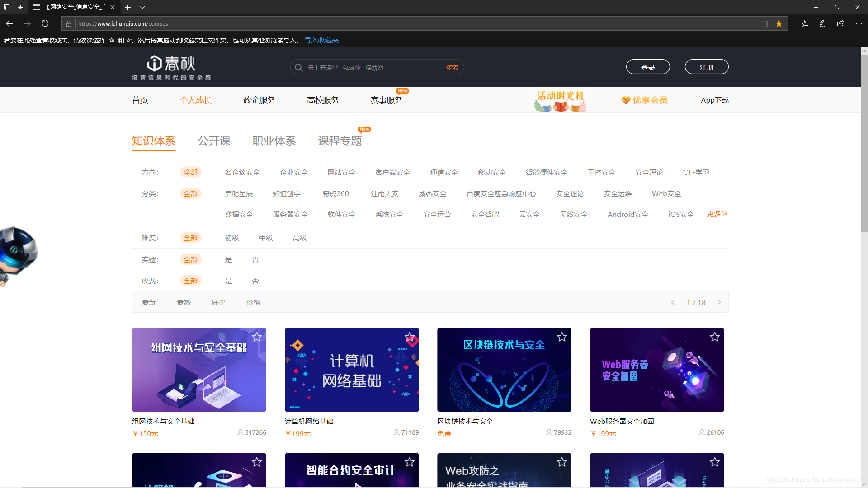This screenshot has width=868, height=488.
Task: Open browser settings menu with three dots
Action: (859, 23)
